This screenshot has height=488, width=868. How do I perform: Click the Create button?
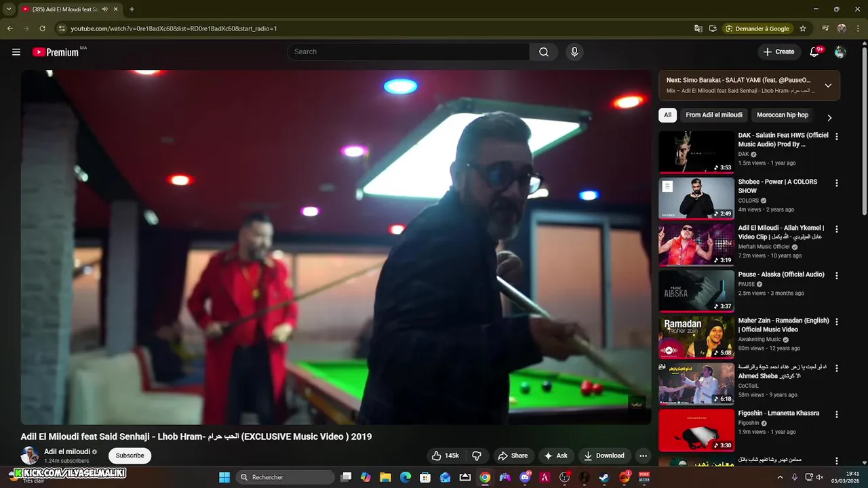click(x=778, y=52)
